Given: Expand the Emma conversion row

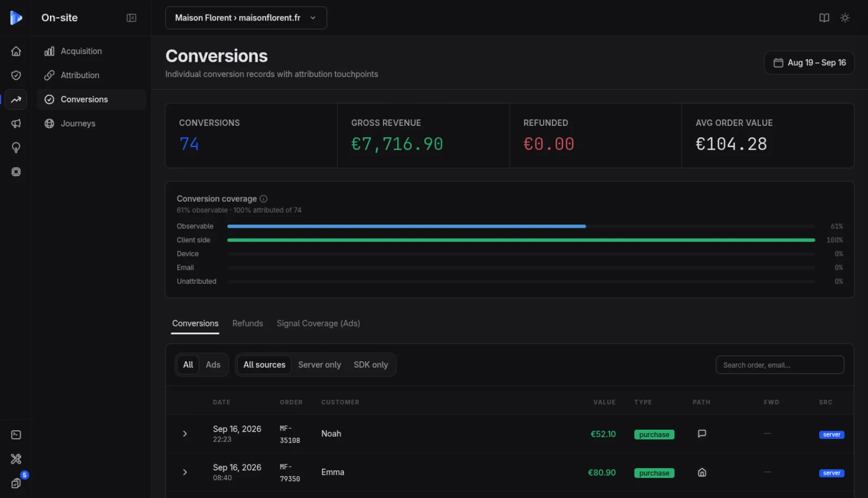Looking at the screenshot, I should pyautogui.click(x=185, y=473).
